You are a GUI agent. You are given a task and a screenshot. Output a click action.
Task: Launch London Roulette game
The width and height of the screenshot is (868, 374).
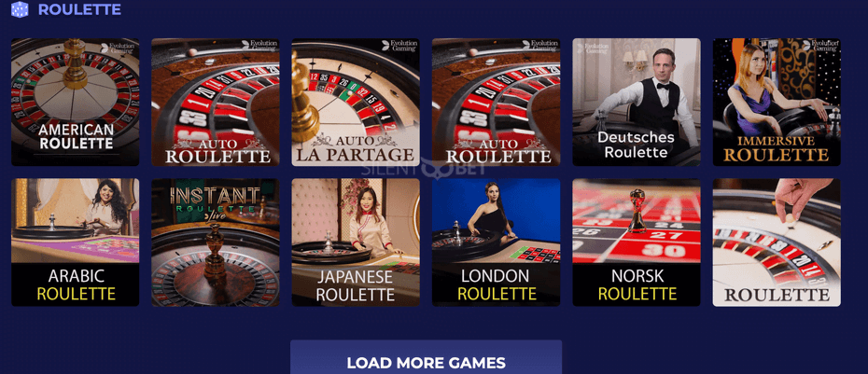point(496,242)
